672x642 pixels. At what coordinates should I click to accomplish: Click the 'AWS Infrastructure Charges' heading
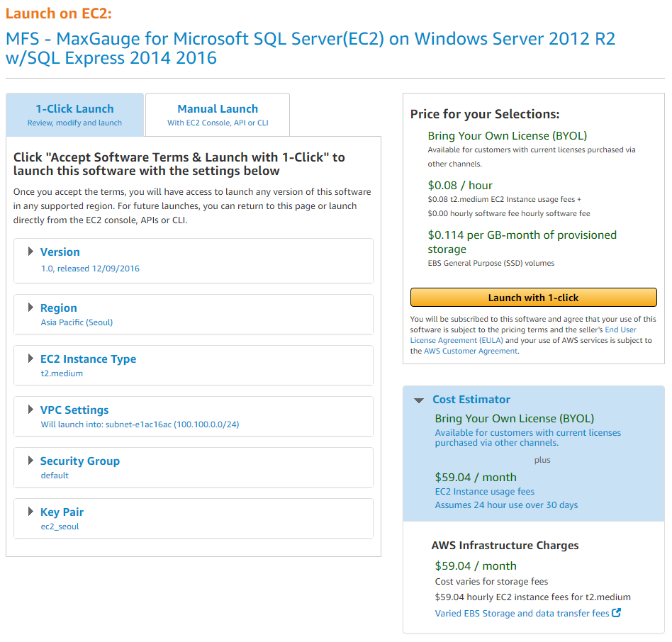(505, 545)
